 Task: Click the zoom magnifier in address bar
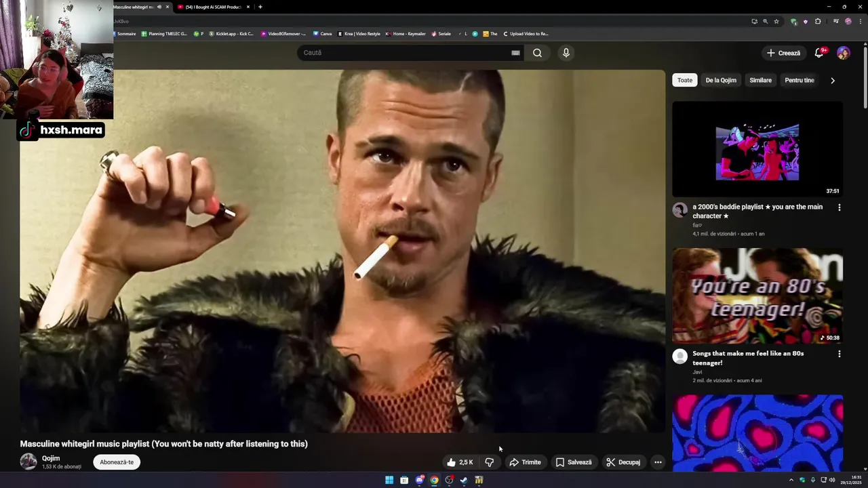pyautogui.click(x=765, y=22)
